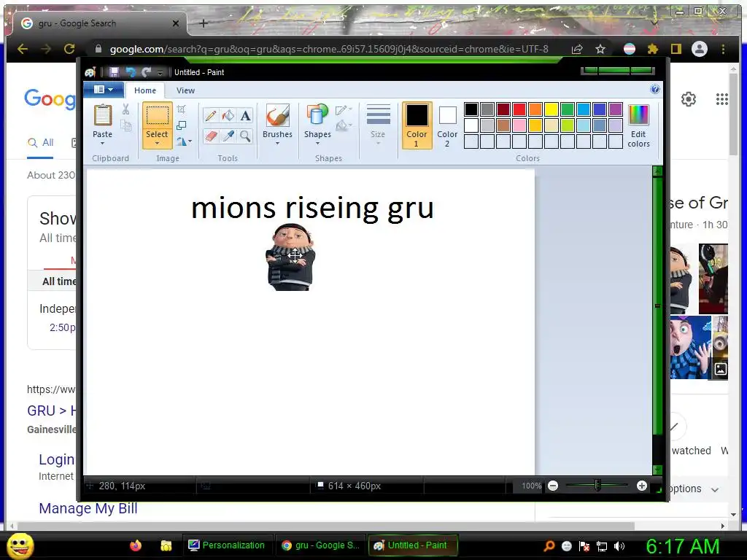The height and width of the screenshot is (560, 747).
Task: Select the Color picker eyedropper tool
Action: point(228,136)
